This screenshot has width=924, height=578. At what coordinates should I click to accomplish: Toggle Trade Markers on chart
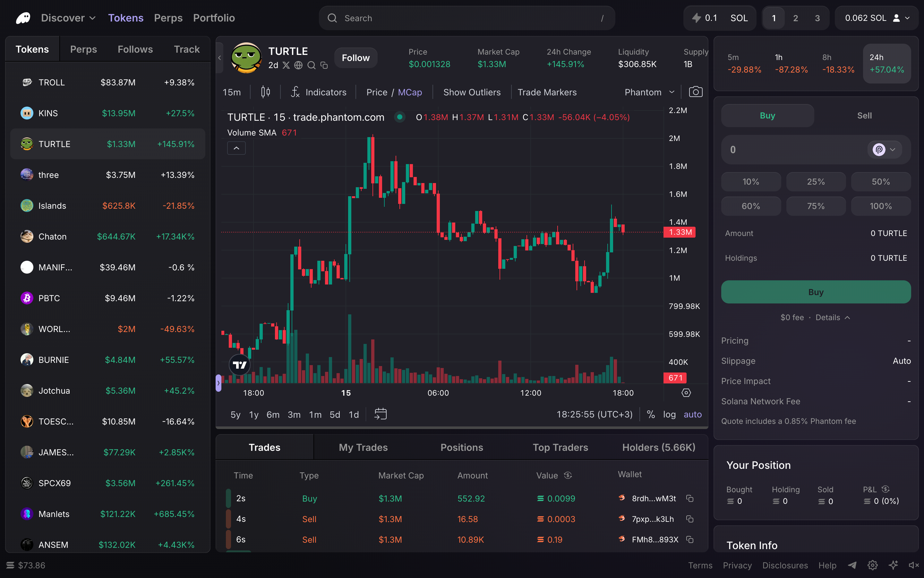click(x=547, y=92)
